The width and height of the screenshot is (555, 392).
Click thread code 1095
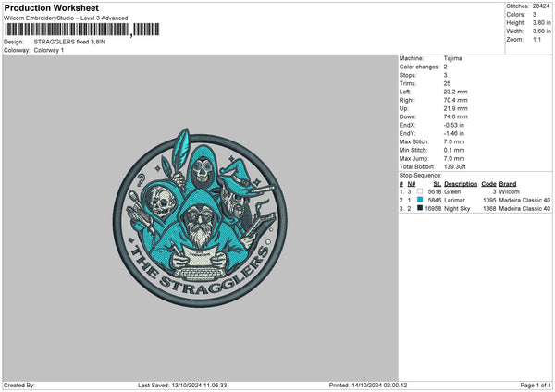tap(489, 201)
